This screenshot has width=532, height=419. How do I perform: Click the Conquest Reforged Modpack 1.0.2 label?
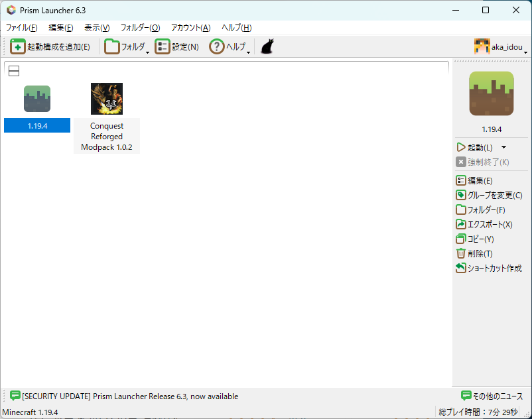107,137
